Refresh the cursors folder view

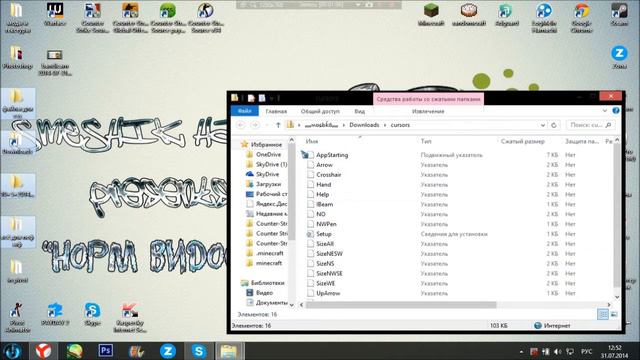point(553,125)
